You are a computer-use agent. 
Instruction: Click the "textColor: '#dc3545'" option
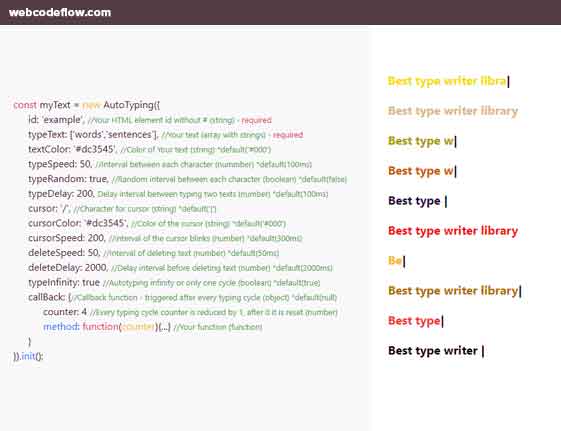[x=72, y=150]
